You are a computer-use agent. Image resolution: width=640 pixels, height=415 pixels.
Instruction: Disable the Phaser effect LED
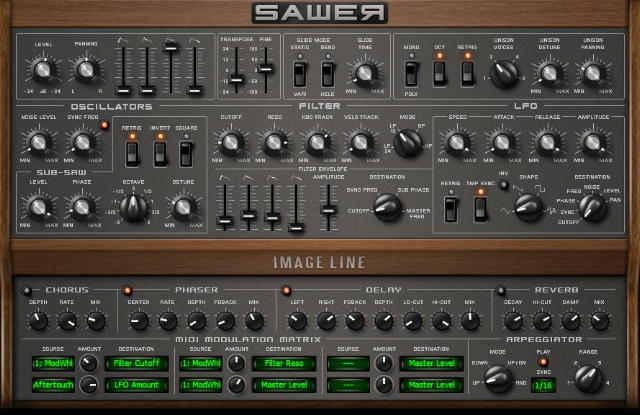coord(127,290)
